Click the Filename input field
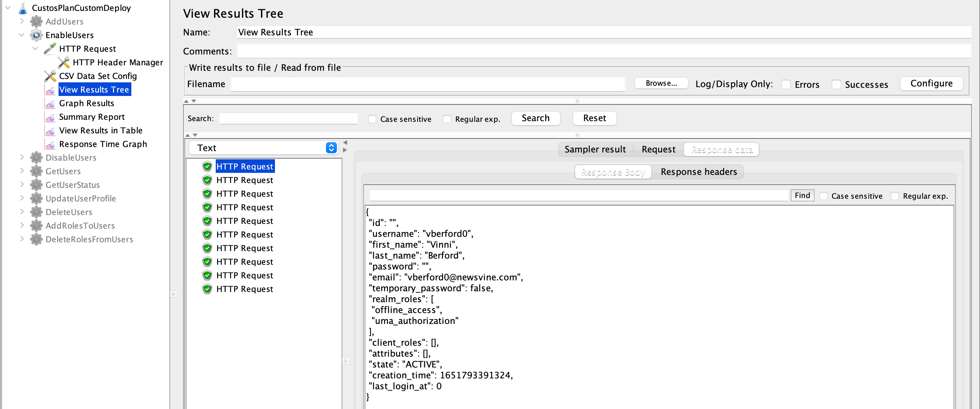 [x=428, y=84]
